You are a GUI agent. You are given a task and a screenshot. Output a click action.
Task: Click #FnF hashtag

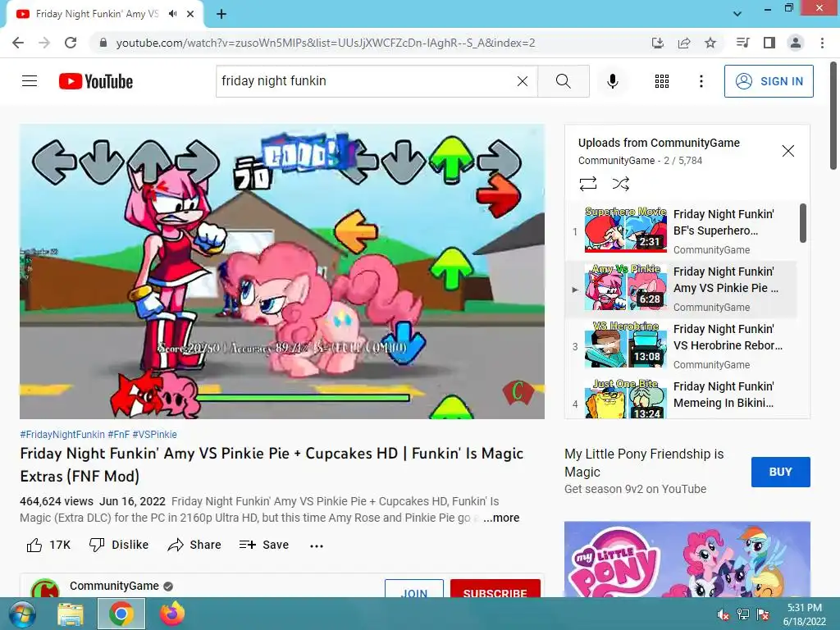[x=118, y=435]
